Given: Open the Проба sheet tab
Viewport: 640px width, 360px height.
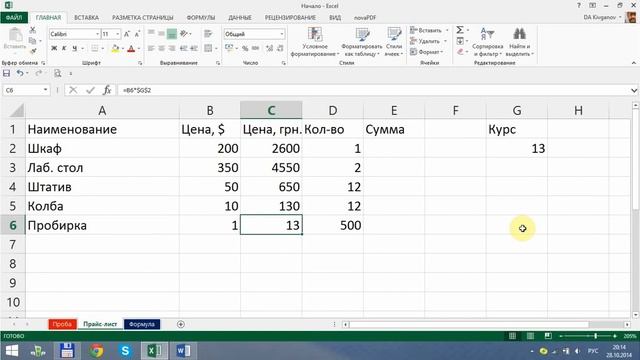Looking at the screenshot, I should click(62, 324).
